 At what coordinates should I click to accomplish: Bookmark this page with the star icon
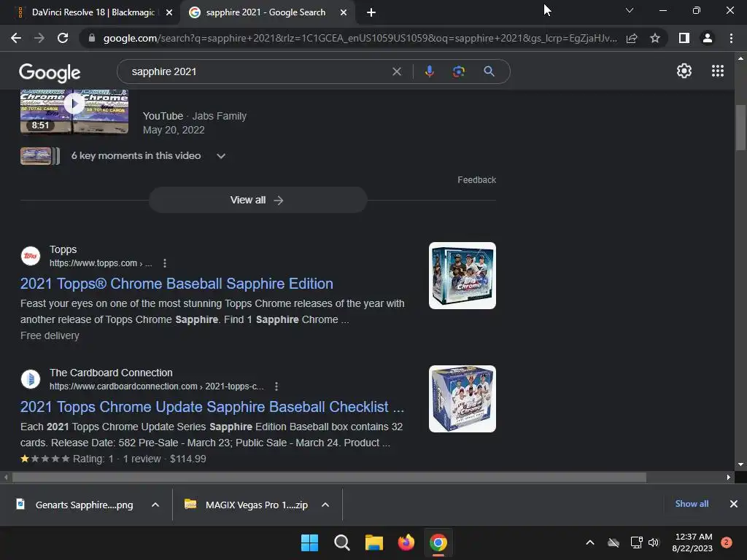click(x=655, y=38)
